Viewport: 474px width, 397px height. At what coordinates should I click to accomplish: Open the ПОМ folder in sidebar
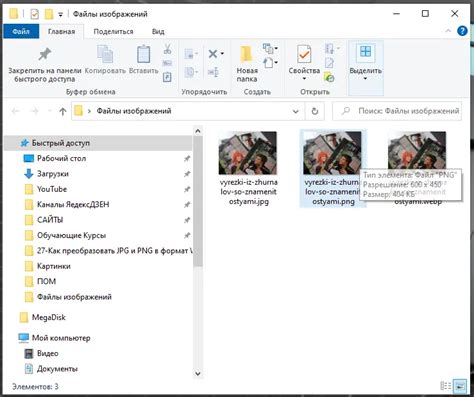[x=98, y=281]
